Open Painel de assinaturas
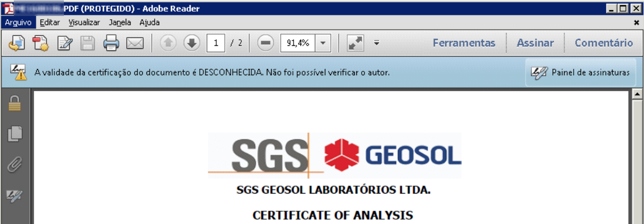The image size is (644, 224). (581, 73)
